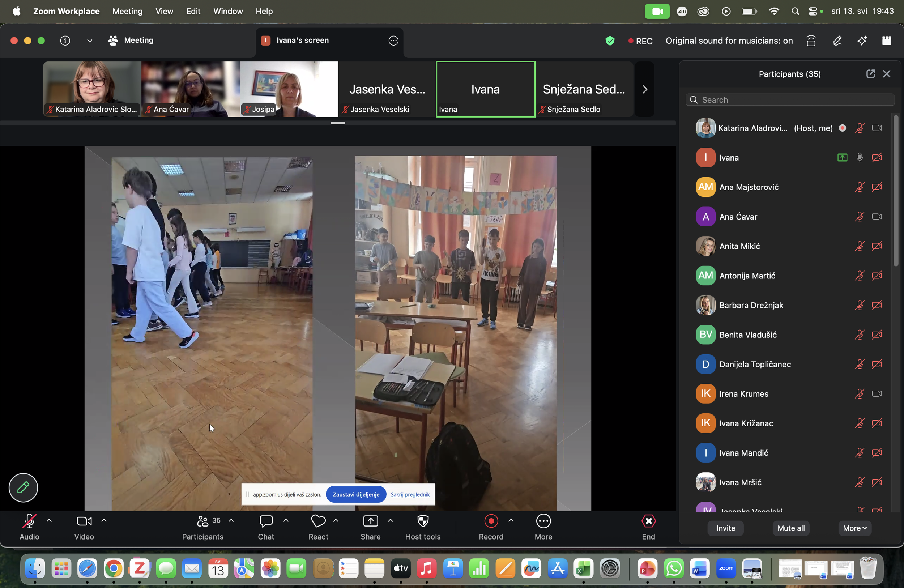Open the annotate pencil in title bar
Image resolution: width=904 pixels, height=588 pixels.
tap(837, 40)
